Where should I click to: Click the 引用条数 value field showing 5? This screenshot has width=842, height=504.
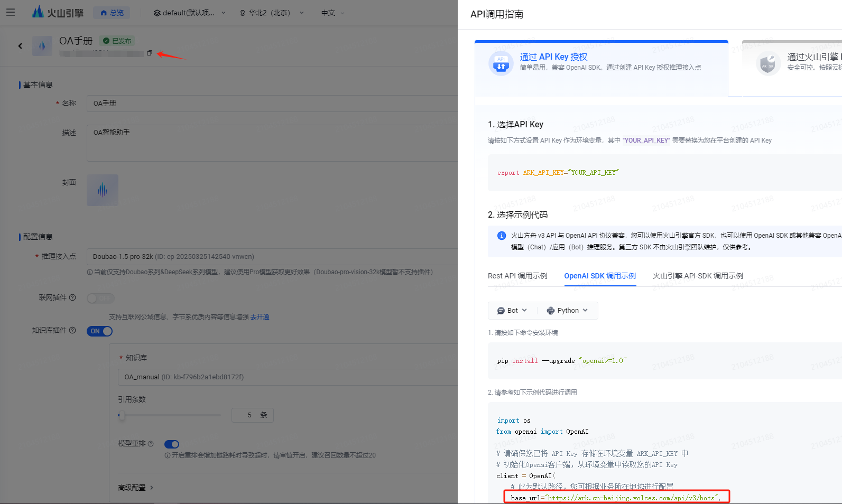pyautogui.click(x=253, y=415)
